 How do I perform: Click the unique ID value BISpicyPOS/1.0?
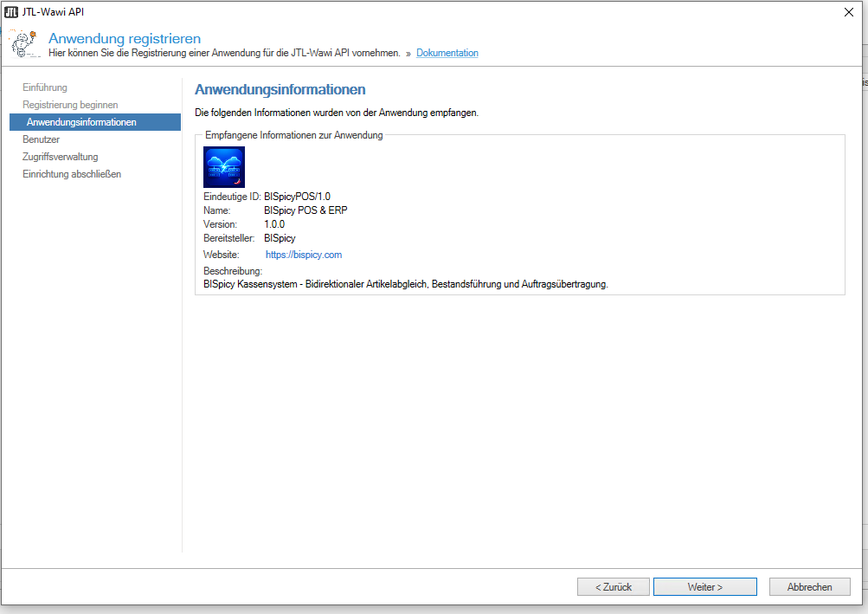pos(297,197)
